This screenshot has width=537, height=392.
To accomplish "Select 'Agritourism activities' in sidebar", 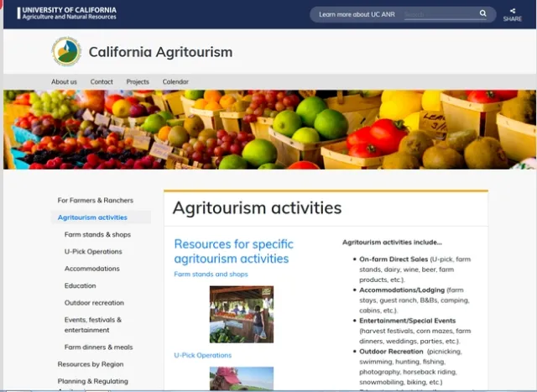I will [92, 217].
